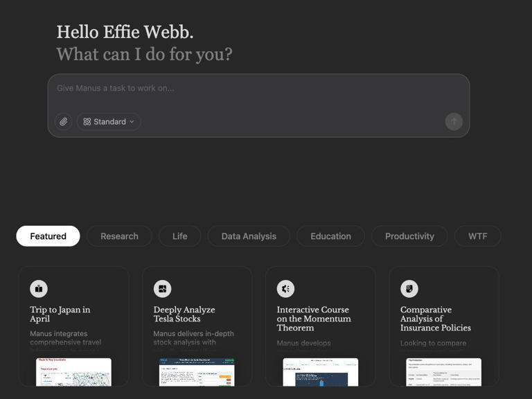532x399 pixels.
Task: Show the WTF category tab
Action: point(477,236)
